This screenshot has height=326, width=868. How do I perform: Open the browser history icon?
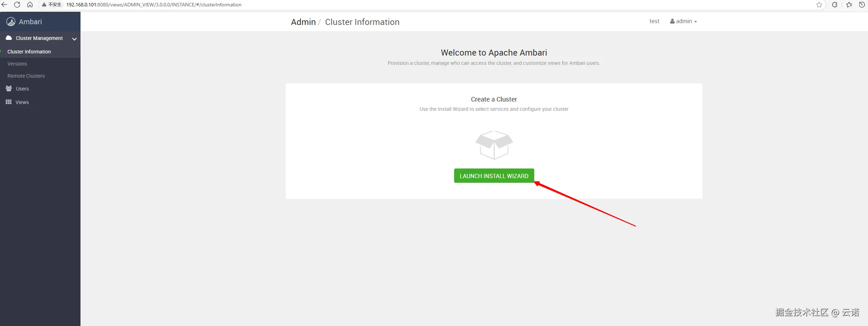click(862, 5)
